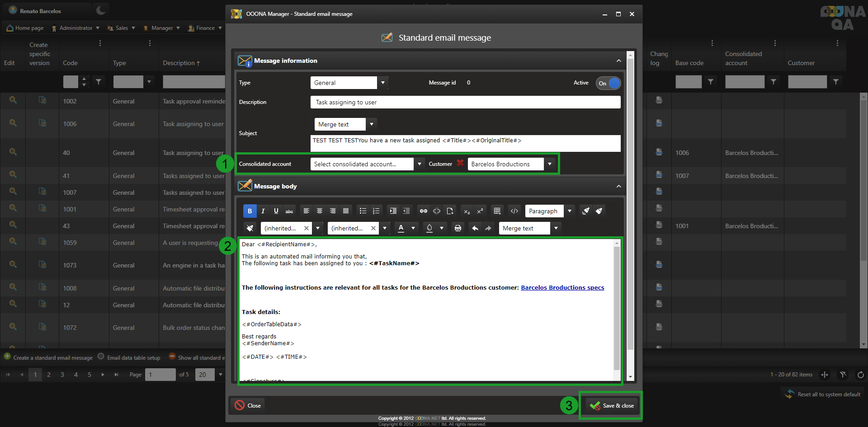The image size is (868, 427).
Task: Open the view HTML source button
Action: point(514,211)
